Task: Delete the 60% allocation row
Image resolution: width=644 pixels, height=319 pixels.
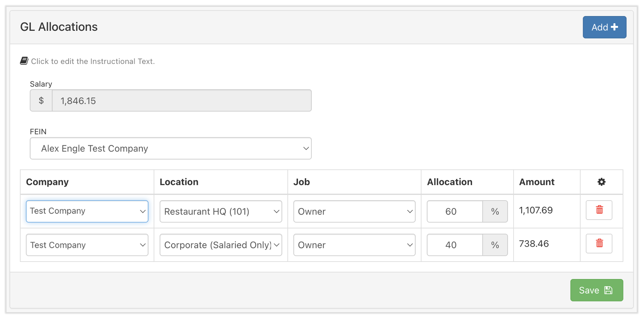Action: click(599, 210)
